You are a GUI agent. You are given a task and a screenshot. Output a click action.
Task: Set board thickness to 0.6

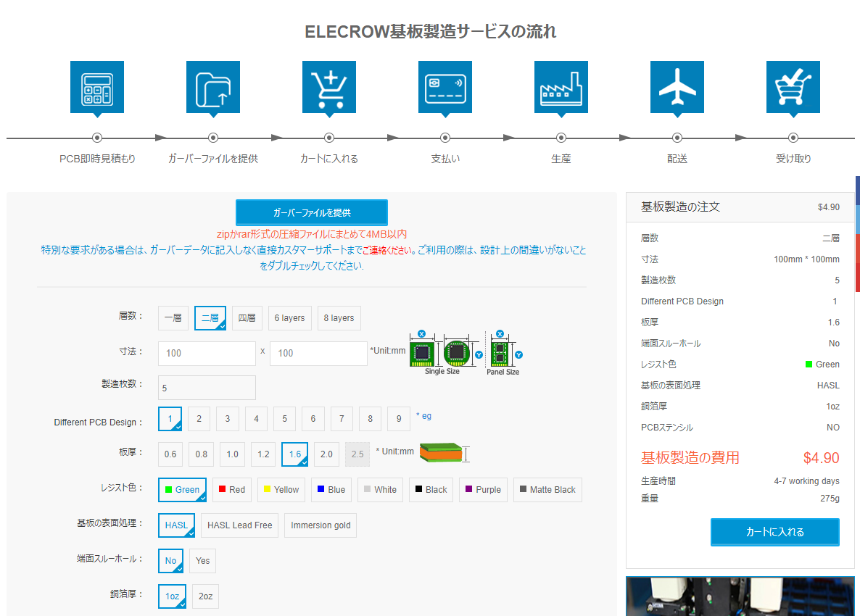click(x=170, y=454)
